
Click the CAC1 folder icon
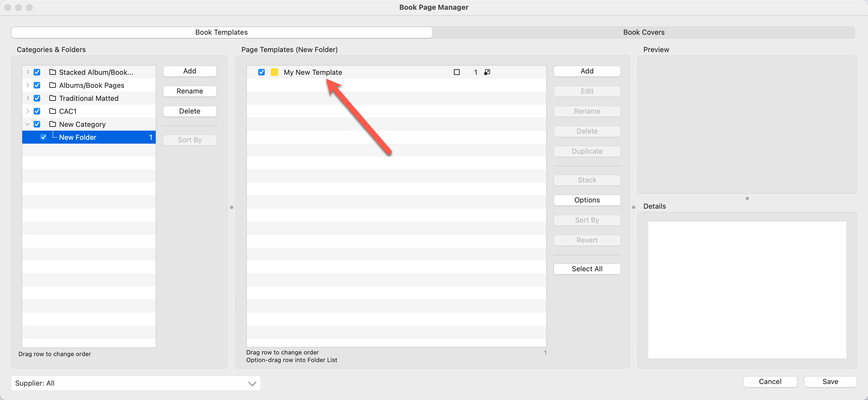tap(53, 111)
